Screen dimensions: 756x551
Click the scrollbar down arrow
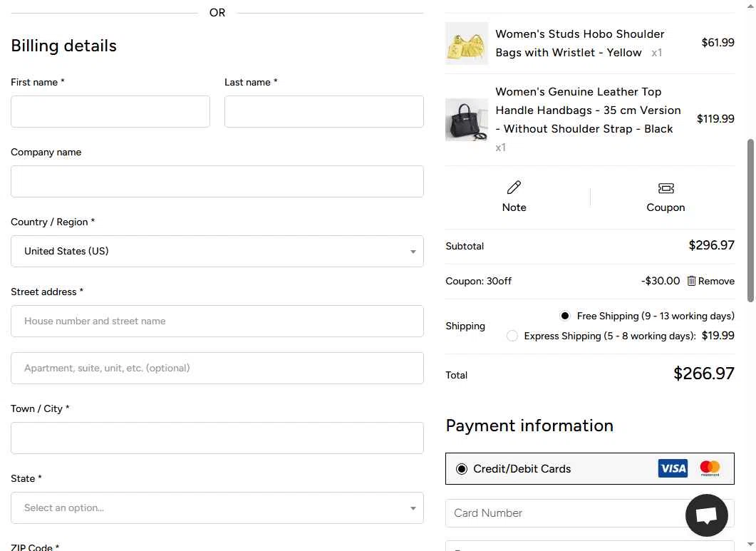click(x=750, y=545)
